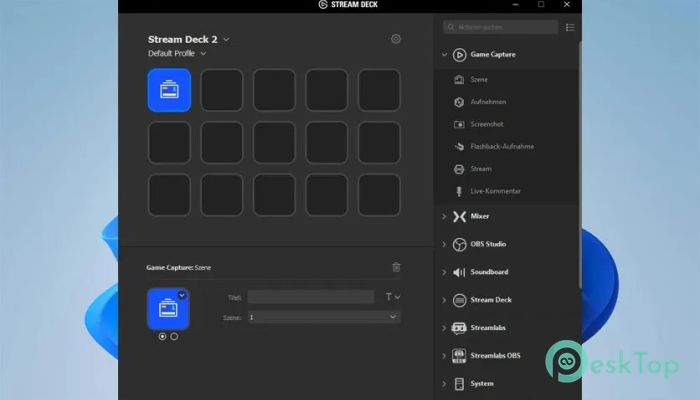The width and height of the screenshot is (700, 400).
Task: Click the Stream Deck category icon
Action: click(x=459, y=300)
